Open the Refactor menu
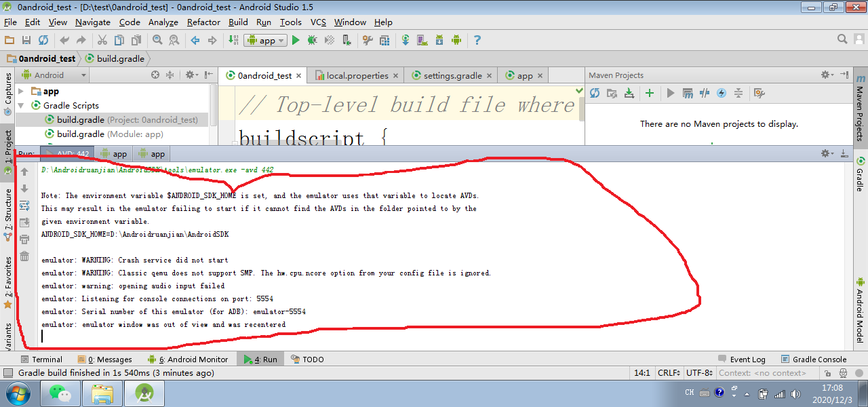The height and width of the screenshot is (407, 868). click(x=203, y=22)
